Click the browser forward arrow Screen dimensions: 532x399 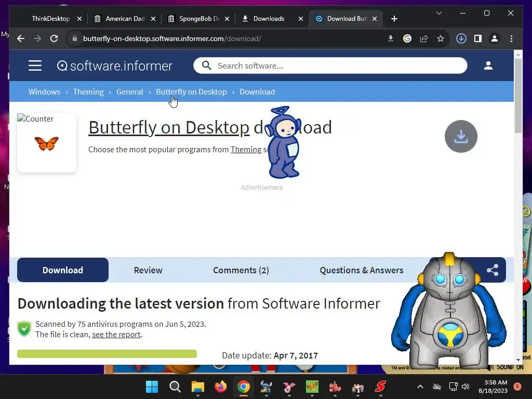(x=37, y=38)
